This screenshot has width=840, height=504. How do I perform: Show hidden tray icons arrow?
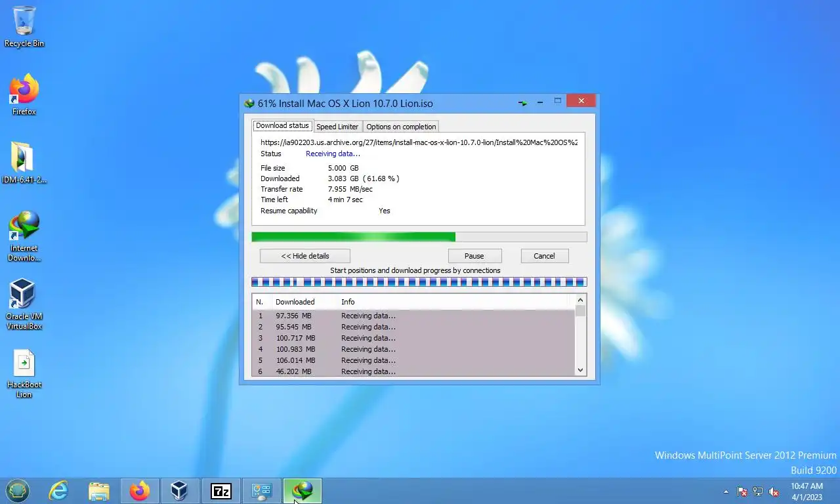pyautogui.click(x=726, y=492)
